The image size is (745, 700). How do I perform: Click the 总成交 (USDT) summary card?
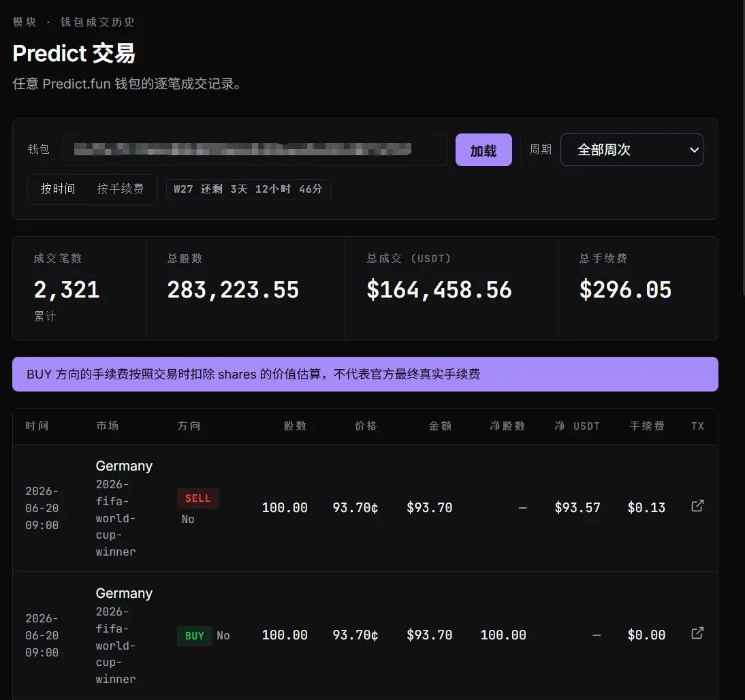tap(451, 288)
